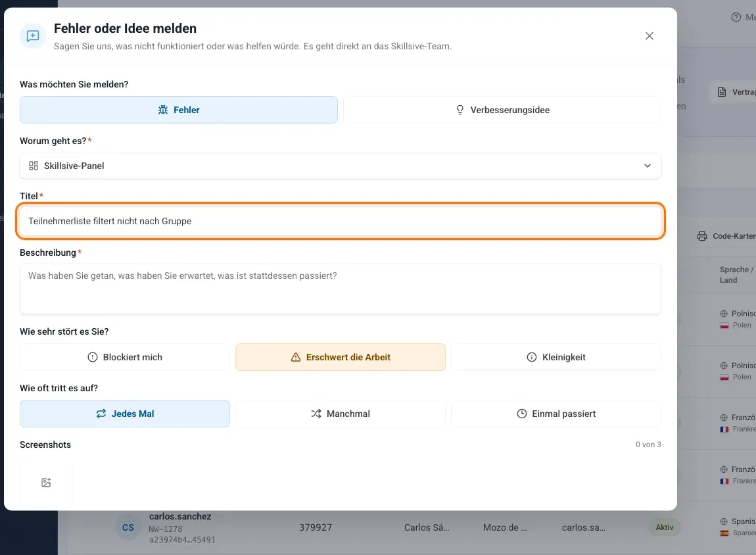
Task: Click the feedback speech-bubble icon in dialog header
Action: (x=33, y=36)
